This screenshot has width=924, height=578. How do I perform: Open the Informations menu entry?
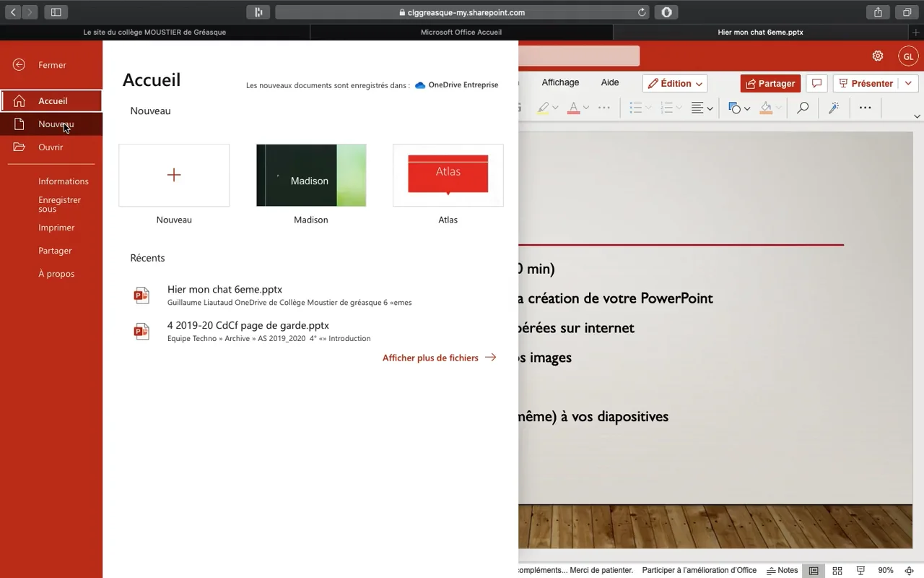[64, 181]
